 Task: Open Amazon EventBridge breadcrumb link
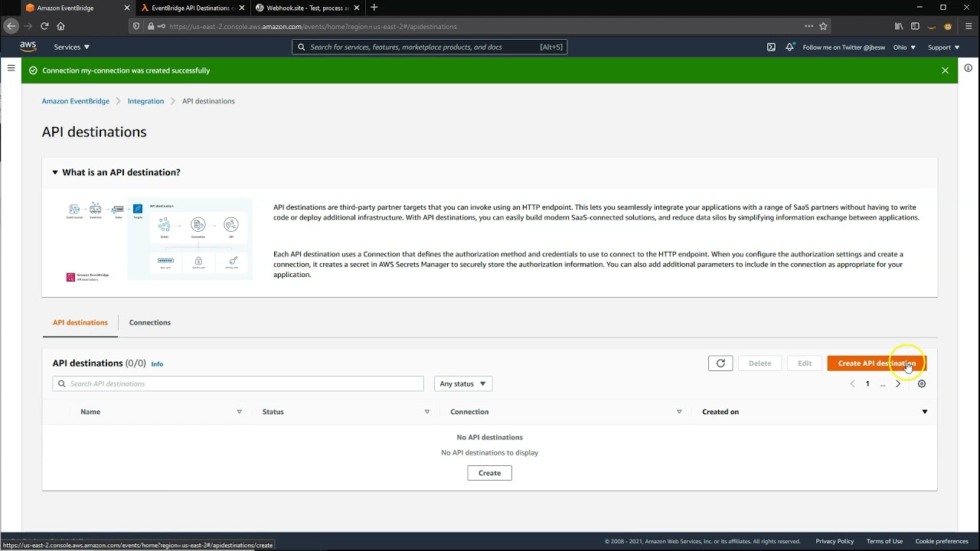point(76,101)
